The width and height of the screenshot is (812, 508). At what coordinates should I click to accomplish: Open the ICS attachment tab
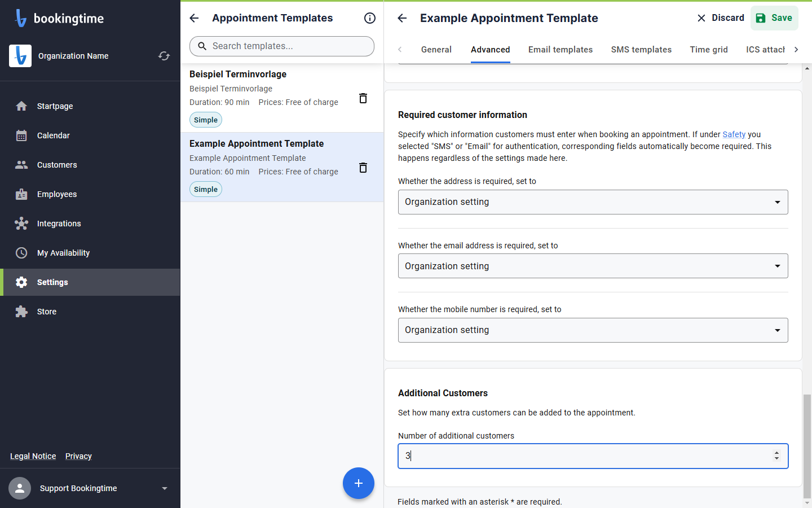(x=765, y=50)
